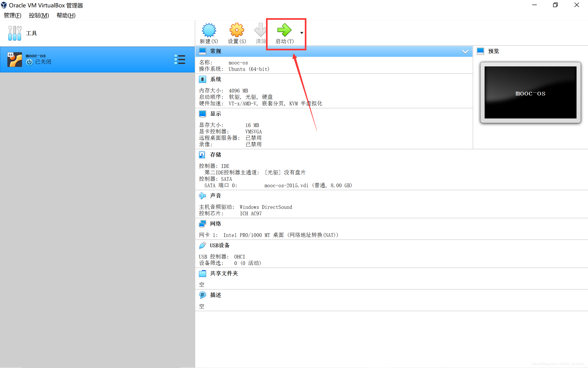This screenshot has width=588, height=368.
Task: Open the 控制(M) menu
Action: click(39, 15)
